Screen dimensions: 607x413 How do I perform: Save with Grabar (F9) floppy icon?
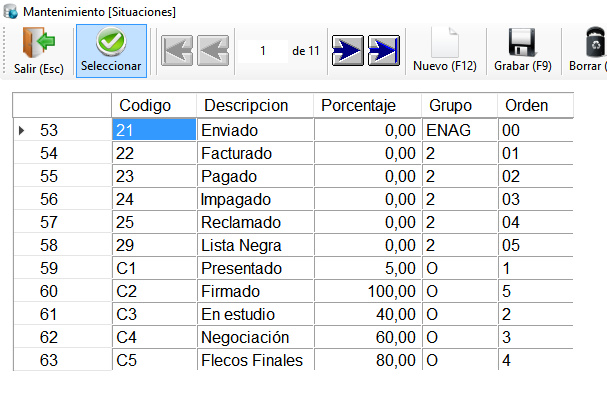523,51
